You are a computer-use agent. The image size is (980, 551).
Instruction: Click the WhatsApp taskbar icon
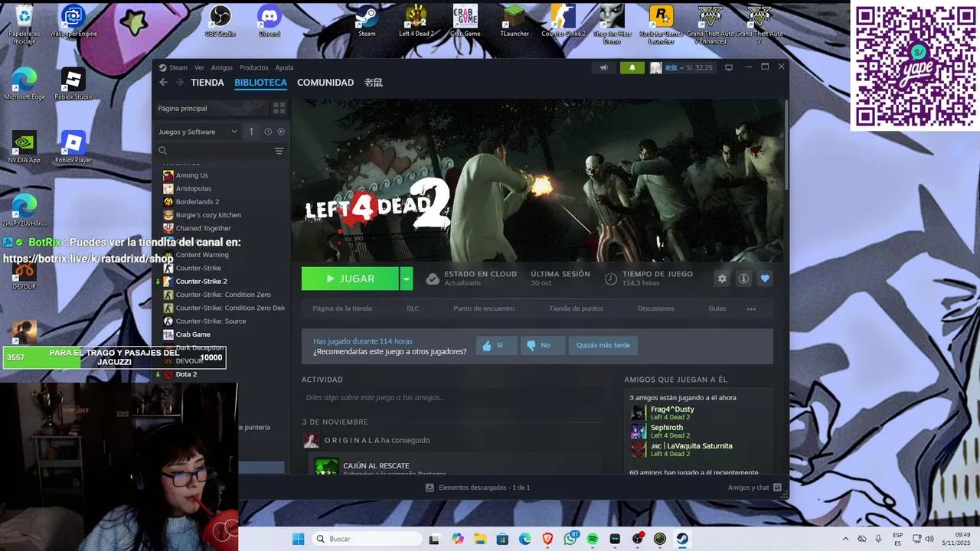pos(570,539)
